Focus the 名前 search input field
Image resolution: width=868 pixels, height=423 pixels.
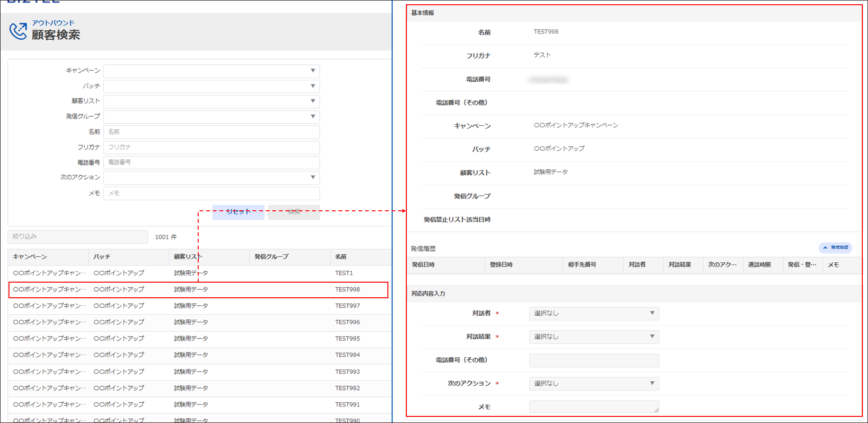click(211, 132)
